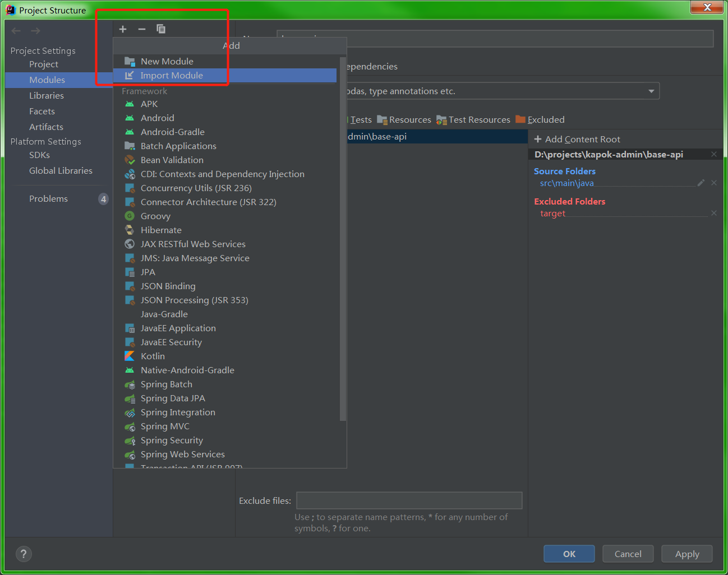Select Spring Integration framework
This screenshot has width=728, height=575.
pos(226,412)
